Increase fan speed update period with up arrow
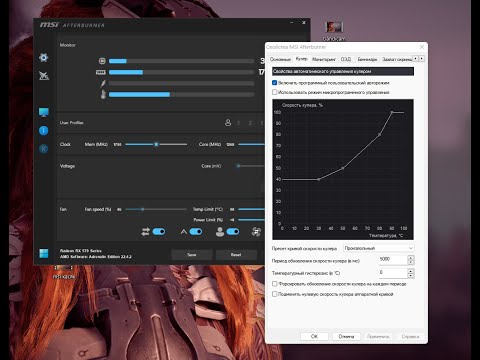 (x=411, y=258)
